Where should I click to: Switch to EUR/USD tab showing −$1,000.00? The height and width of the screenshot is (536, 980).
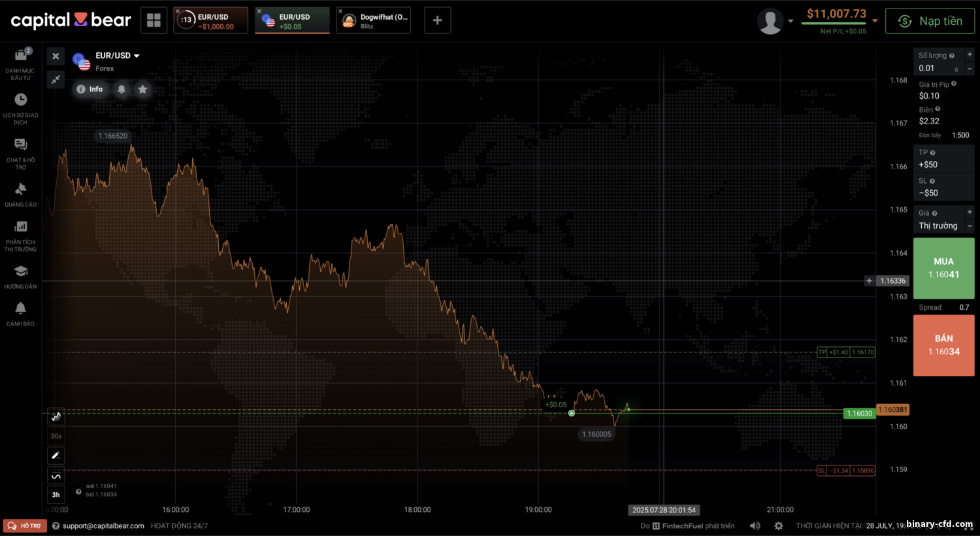tap(211, 21)
